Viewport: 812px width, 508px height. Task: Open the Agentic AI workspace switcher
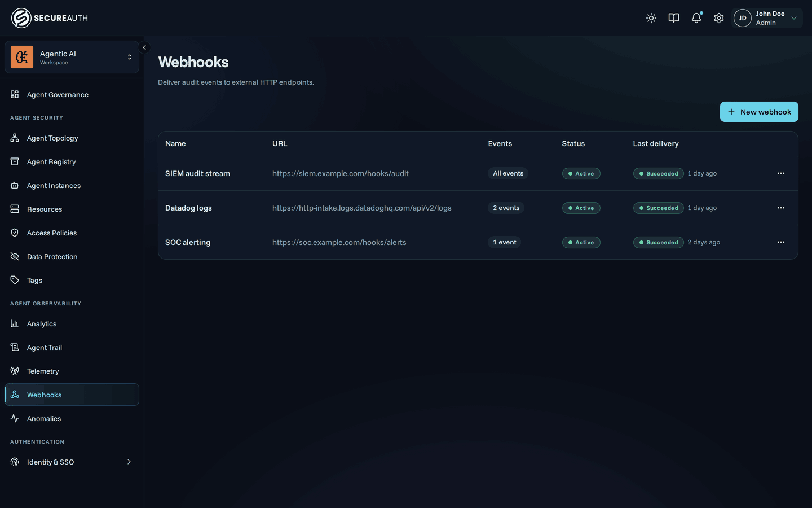click(x=72, y=57)
